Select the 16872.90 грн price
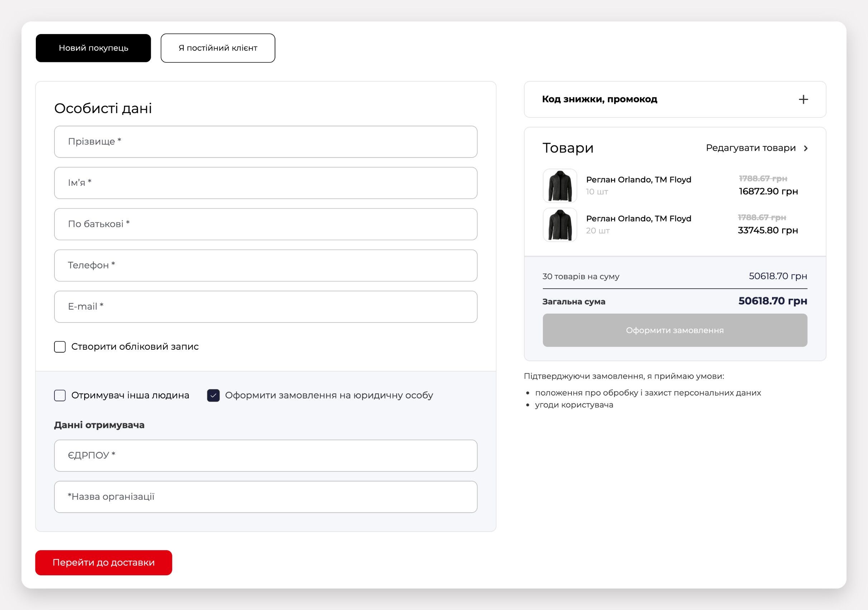This screenshot has width=868, height=610. [x=768, y=191]
